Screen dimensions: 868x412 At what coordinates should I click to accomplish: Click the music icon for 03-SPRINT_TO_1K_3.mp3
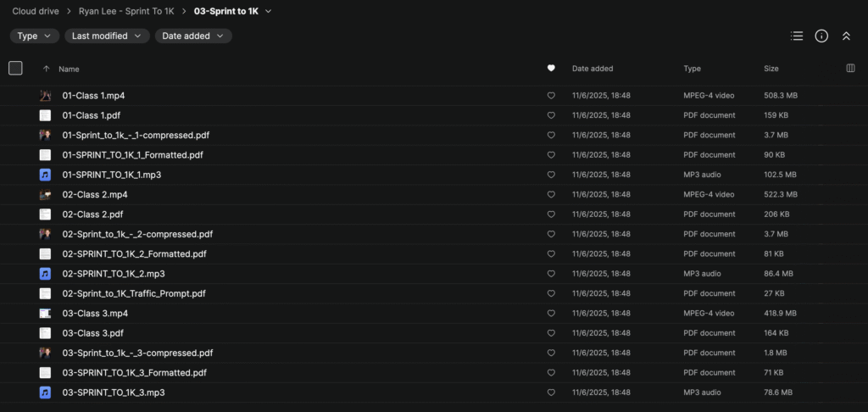point(45,393)
